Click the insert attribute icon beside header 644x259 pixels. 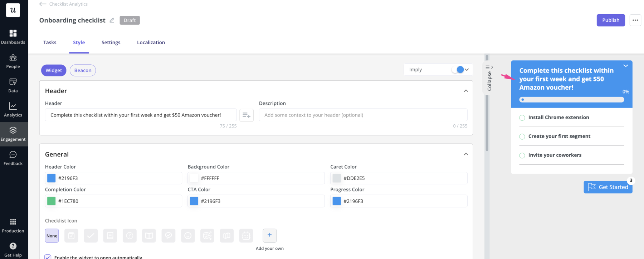[x=246, y=115]
